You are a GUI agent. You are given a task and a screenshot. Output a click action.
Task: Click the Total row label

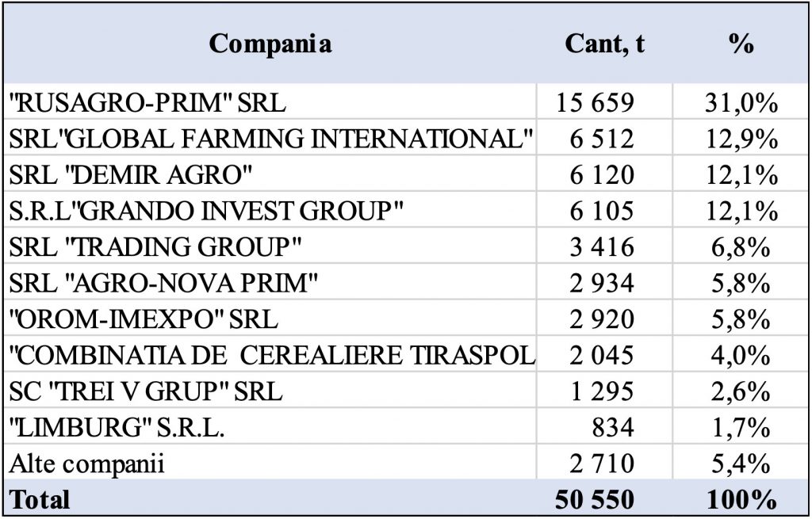coord(40,499)
